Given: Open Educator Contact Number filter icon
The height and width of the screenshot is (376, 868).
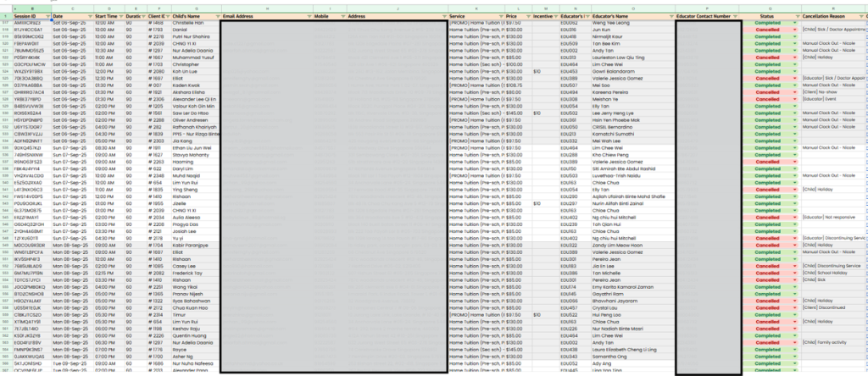Looking at the screenshot, I should pos(737,16).
